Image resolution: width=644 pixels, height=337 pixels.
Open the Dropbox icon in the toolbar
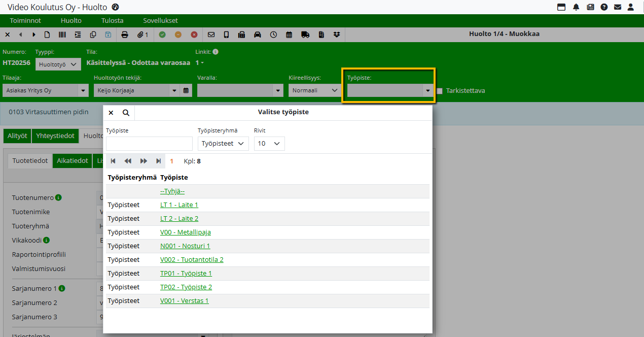pyautogui.click(x=337, y=35)
